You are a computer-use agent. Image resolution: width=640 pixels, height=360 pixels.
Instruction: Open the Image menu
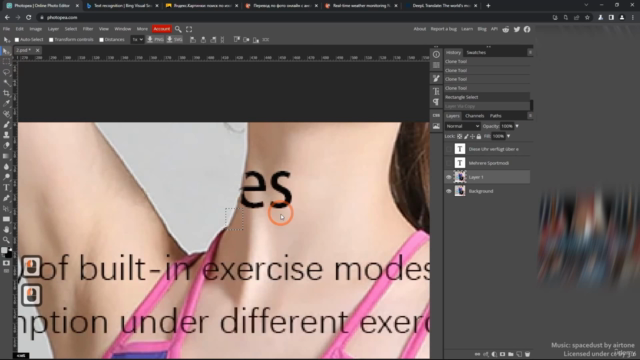click(x=36, y=29)
